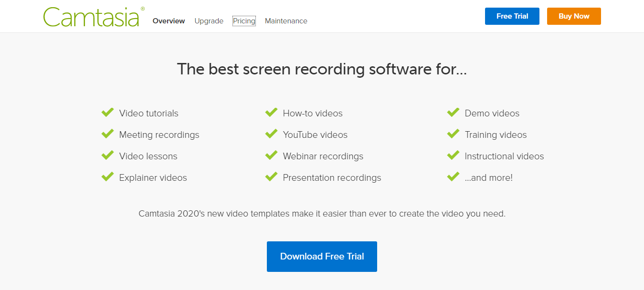This screenshot has height=290, width=644.
Task: Open the Upgrade page
Action: [209, 21]
